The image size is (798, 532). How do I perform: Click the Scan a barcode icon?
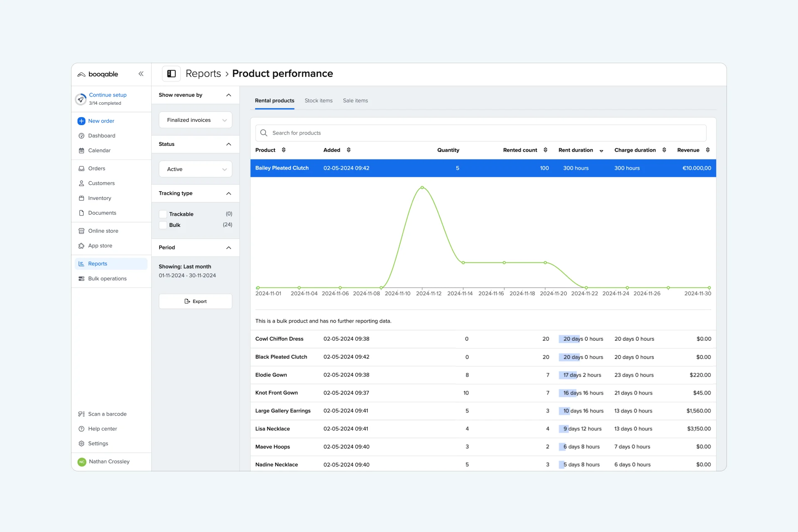81,414
